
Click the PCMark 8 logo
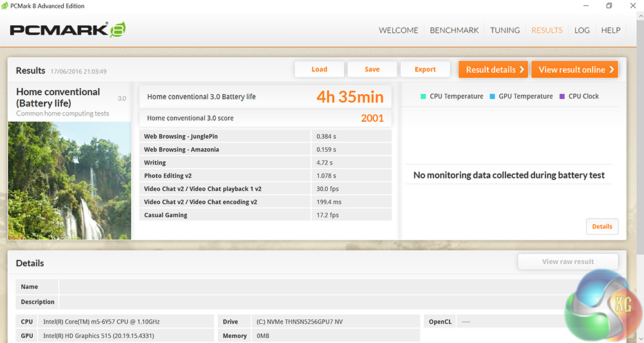tap(67, 30)
